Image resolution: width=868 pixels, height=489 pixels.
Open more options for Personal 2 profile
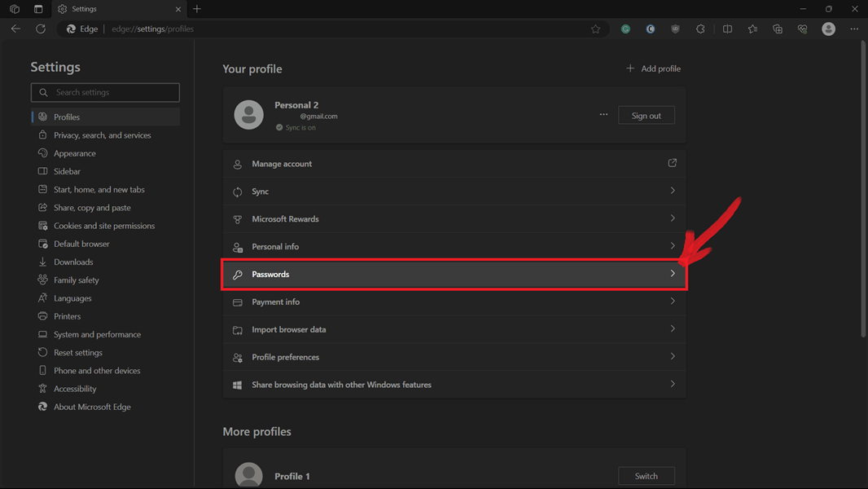(x=603, y=115)
